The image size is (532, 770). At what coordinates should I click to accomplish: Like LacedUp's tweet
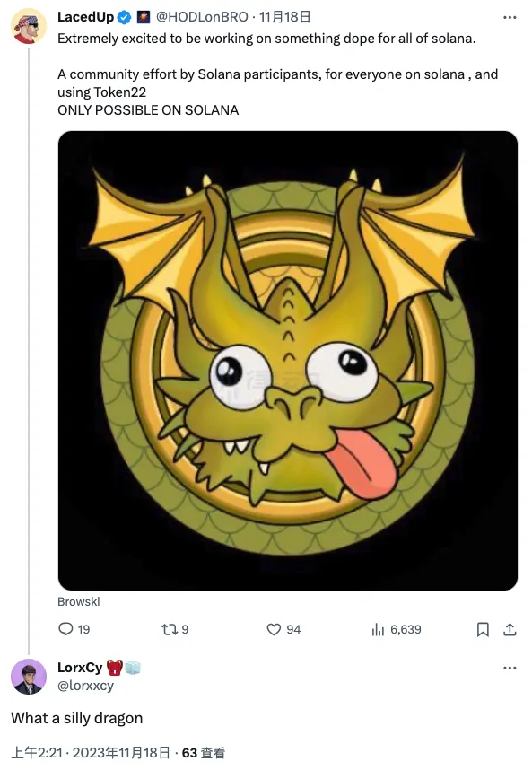point(273,629)
